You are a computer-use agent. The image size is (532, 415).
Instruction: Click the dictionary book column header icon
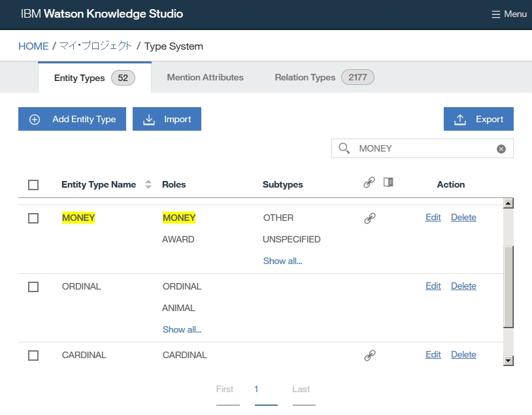click(388, 183)
